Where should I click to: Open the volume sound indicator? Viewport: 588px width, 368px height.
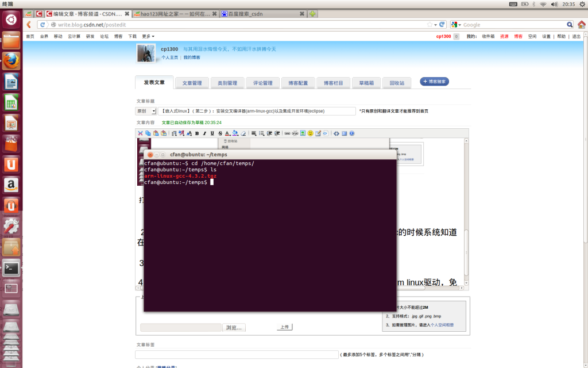(554, 4)
